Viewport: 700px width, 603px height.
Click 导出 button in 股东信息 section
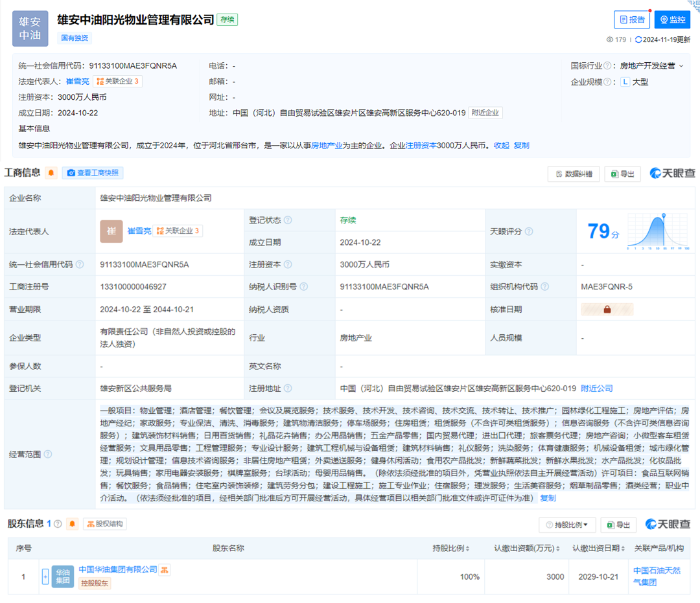tap(618, 525)
